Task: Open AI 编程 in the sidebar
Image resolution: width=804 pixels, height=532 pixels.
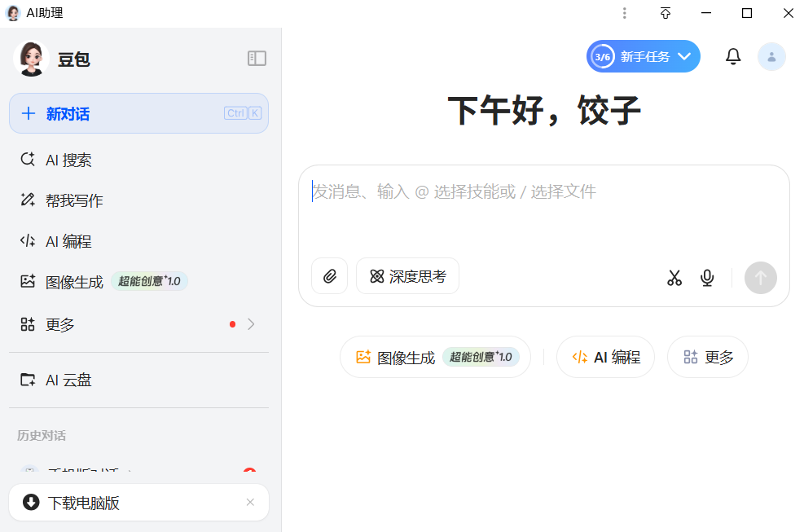Action: pos(139,241)
